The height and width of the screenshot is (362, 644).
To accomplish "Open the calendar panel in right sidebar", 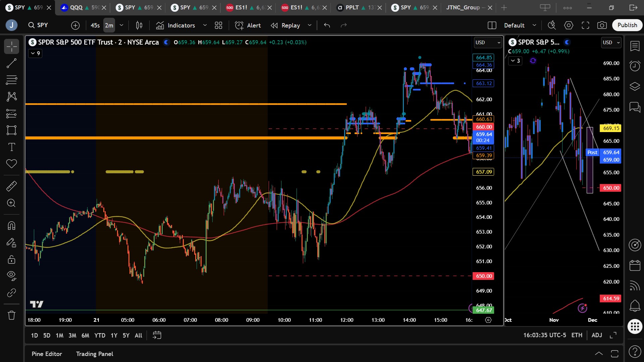I will (635, 265).
